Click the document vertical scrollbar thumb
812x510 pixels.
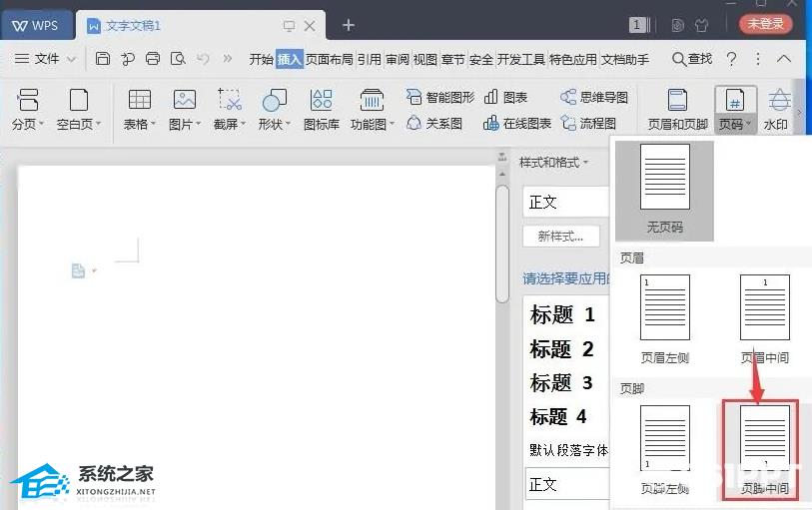point(501,244)
